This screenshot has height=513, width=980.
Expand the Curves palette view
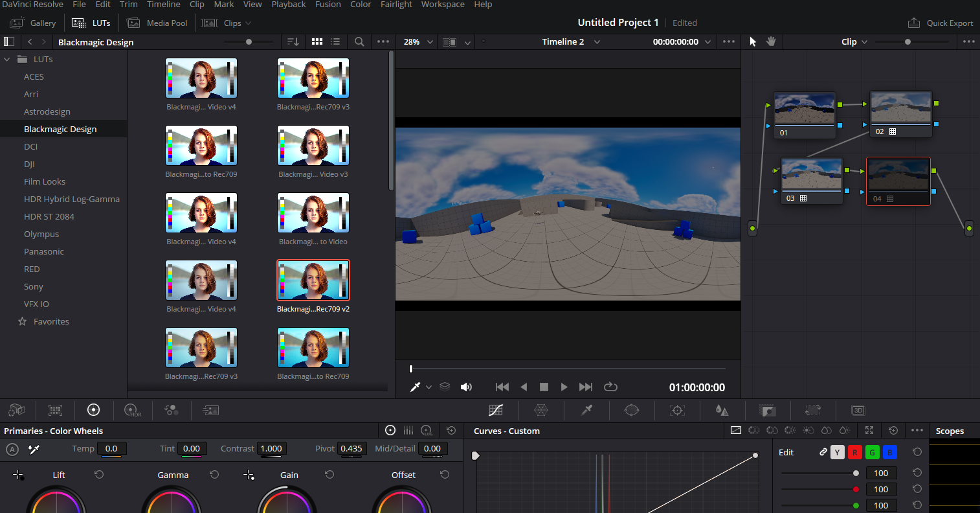[x=869, y=431]
